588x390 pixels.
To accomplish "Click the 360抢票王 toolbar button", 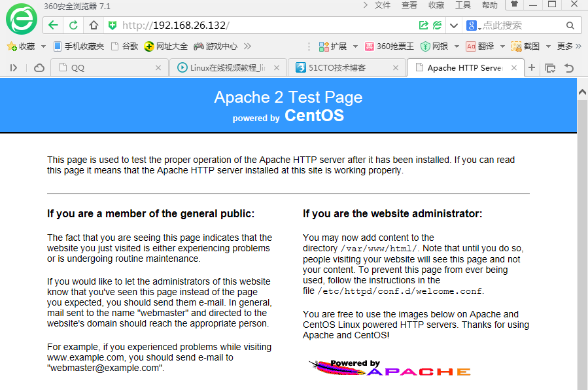I will click(x=389, y=46).
